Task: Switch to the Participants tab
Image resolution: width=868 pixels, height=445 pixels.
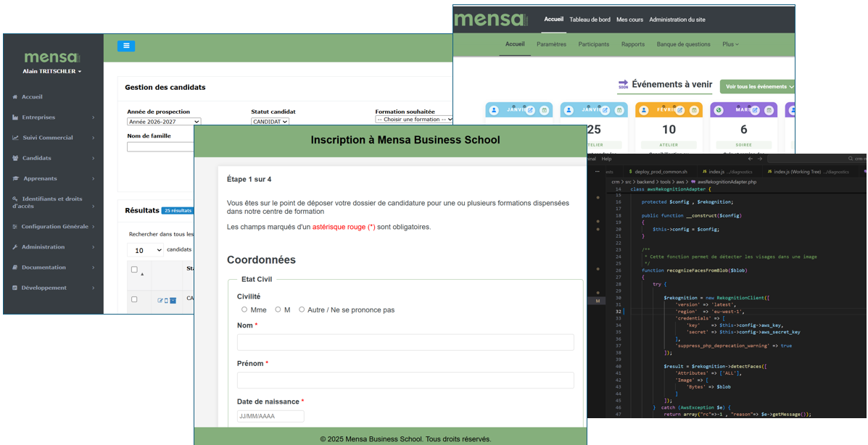Action: click(x=593, y=44)
